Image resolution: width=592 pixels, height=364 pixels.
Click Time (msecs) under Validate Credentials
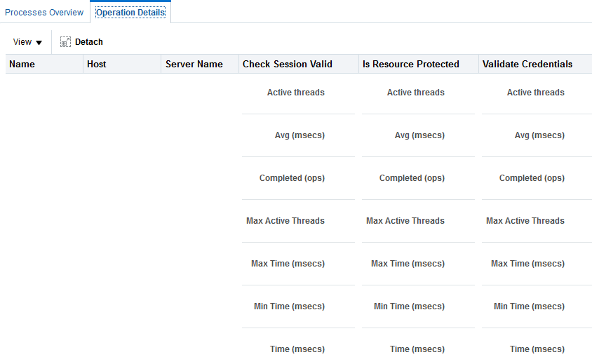tap(537, 349)
